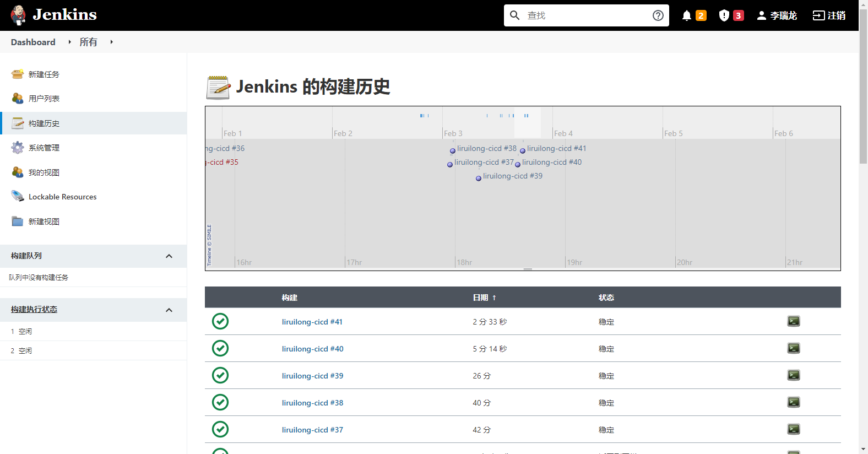The image size is (868, 454).
Task: Sort the table by 构建 column
Action: click(290, 298)
